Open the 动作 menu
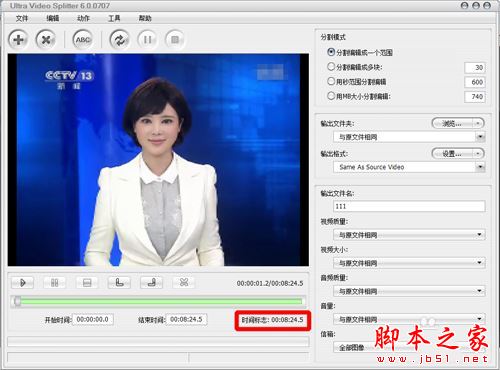The width and height of the screenshot is (500, 370). 83,18
